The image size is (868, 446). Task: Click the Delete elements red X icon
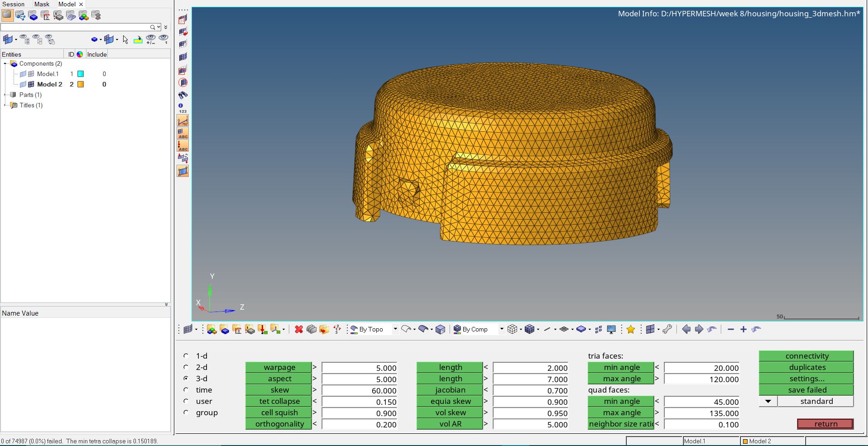298,329
